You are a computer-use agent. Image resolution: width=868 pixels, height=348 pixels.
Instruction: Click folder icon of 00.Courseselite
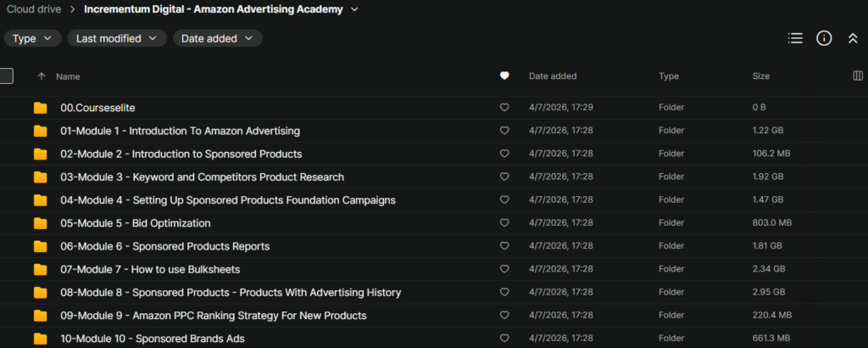pos(41,108)
